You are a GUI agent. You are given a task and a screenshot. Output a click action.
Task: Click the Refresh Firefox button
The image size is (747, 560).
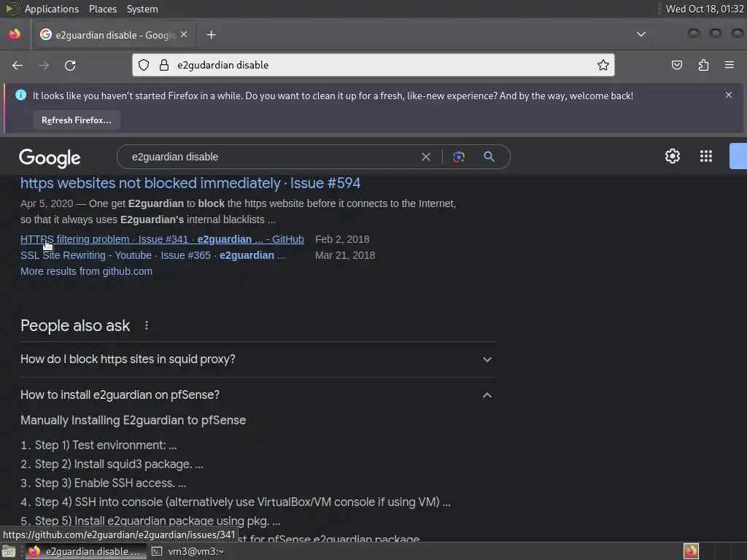click(x=76, y=120)
